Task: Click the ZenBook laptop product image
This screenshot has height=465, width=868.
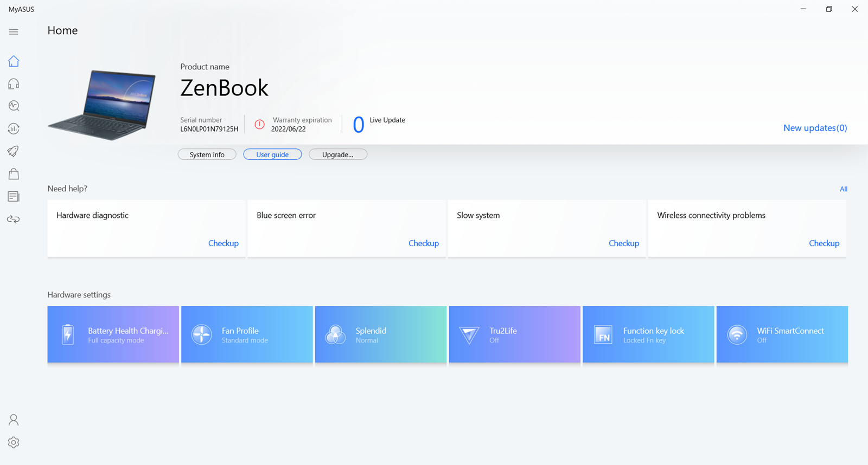Action: pyautogui.click(x=102, y=105)
